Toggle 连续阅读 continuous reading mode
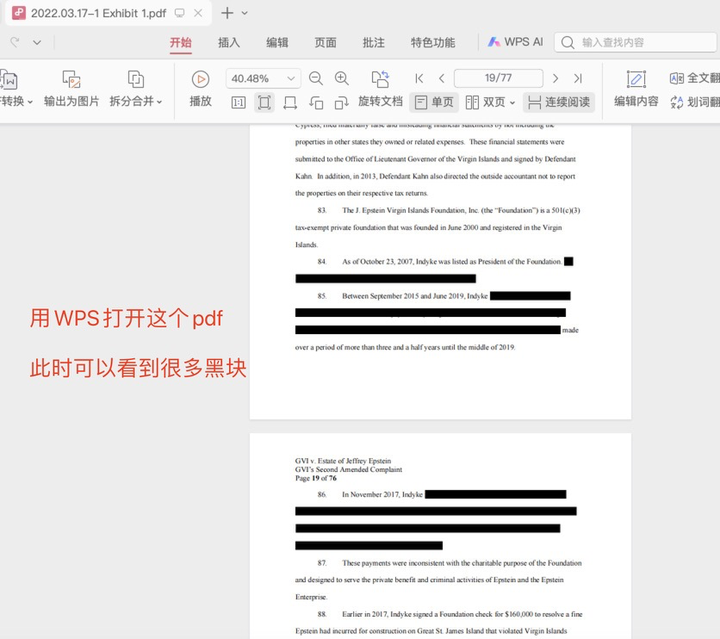720x639 pixels. [558, 102]
